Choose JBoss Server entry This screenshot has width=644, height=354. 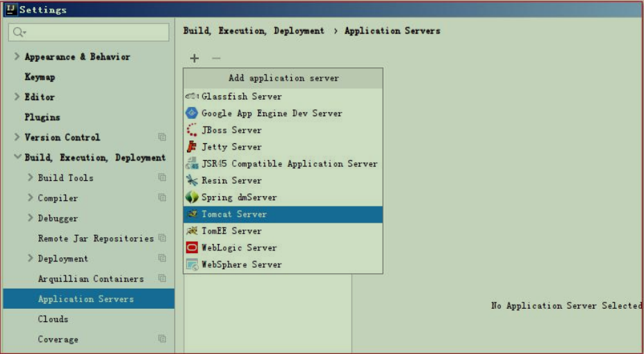pyautogui.click(x=283, y=130)
